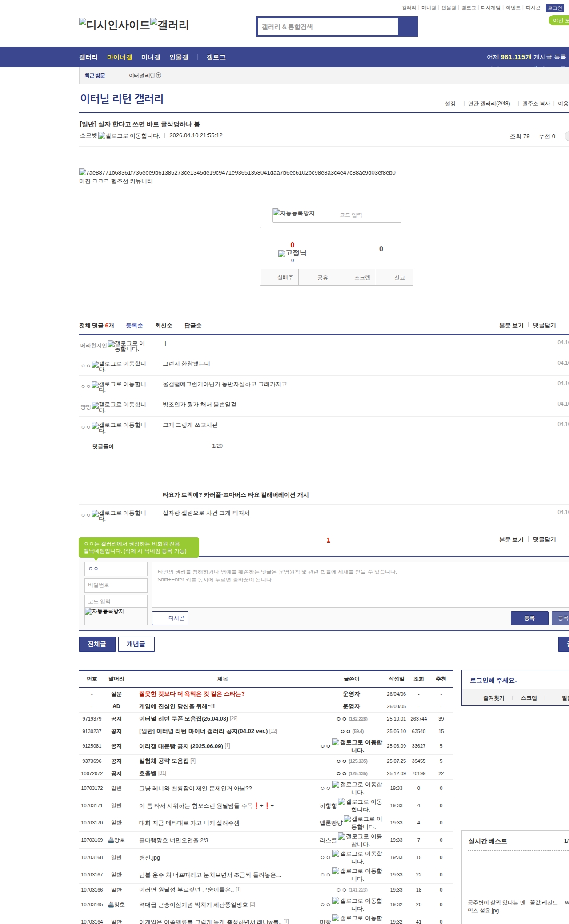
Task: Toggle 야간 모드 night mode button
Action: pos(559,20)
